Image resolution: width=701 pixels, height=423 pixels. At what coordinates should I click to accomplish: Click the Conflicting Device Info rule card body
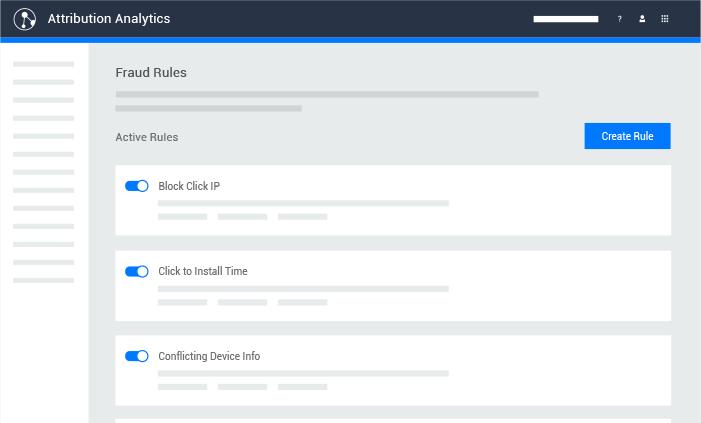click(393, 371)
